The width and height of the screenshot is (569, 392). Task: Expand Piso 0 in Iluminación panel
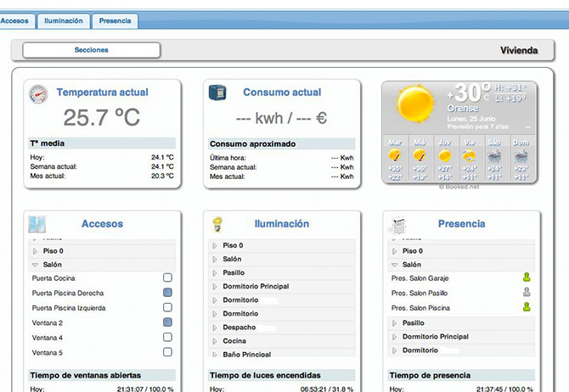[215, 245]
